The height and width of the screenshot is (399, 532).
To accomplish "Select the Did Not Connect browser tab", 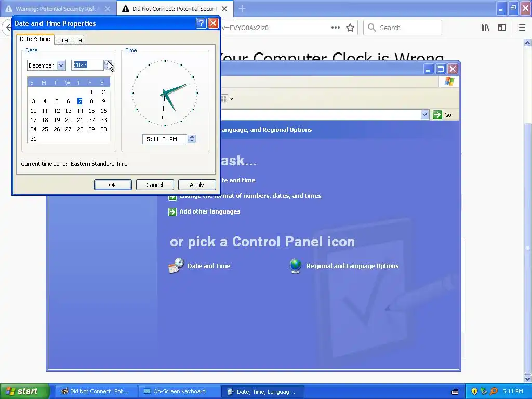I will 175,9.
